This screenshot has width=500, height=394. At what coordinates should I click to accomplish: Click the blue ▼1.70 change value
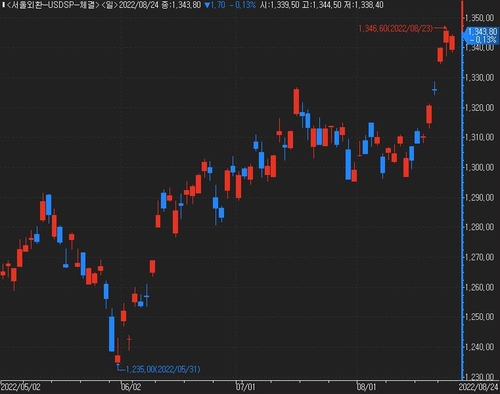pyautogui.click(x=215, y=5)
